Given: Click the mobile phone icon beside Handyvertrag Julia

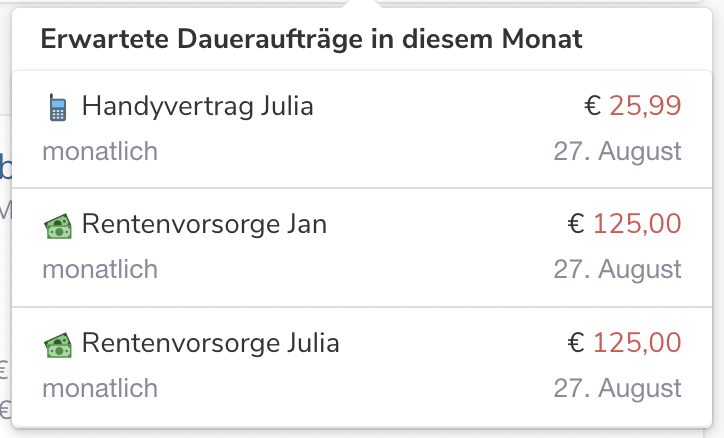Looking at the screenshot, I should pos(58,108).
